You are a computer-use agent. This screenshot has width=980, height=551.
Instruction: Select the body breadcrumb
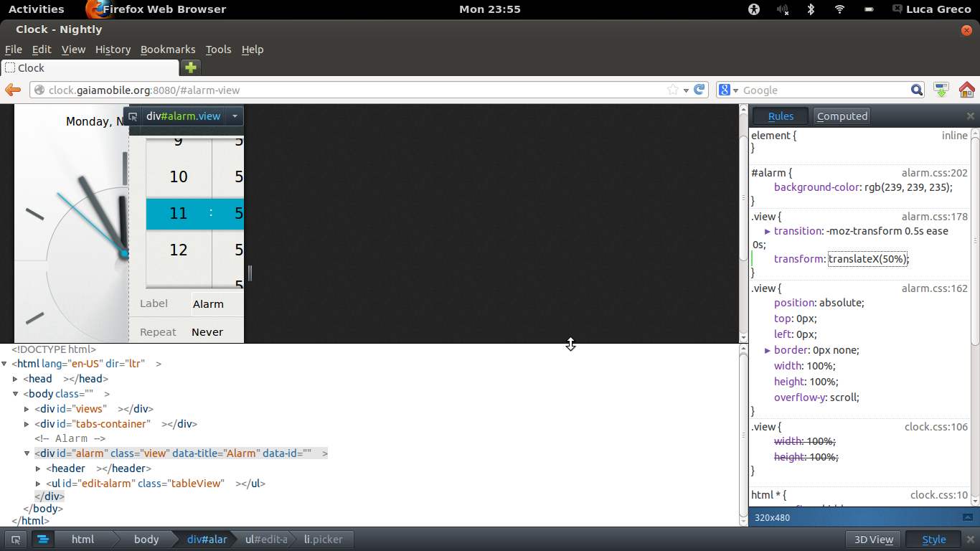click(x=146, y=540)
